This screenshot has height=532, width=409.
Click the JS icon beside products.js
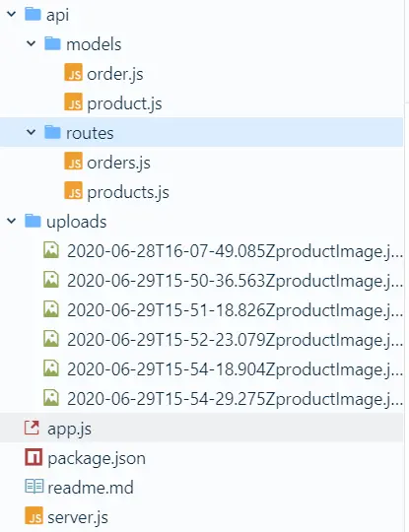(73, 190)
